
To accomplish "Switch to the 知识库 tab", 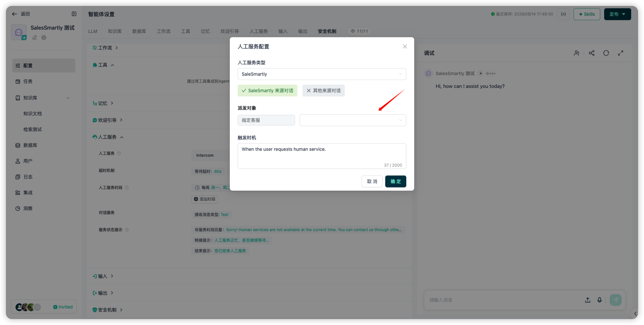I will click(x=115, y=31).
